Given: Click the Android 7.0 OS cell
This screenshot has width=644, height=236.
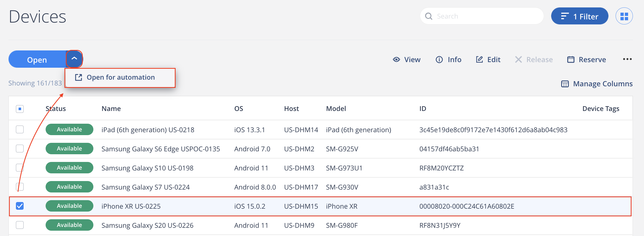Looking at the screenshot, I should (x=252, y=149).
